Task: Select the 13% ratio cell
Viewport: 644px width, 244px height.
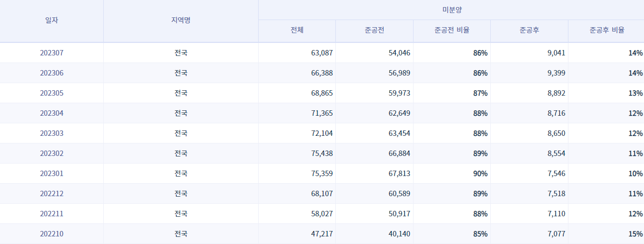Action: (606, 93)
